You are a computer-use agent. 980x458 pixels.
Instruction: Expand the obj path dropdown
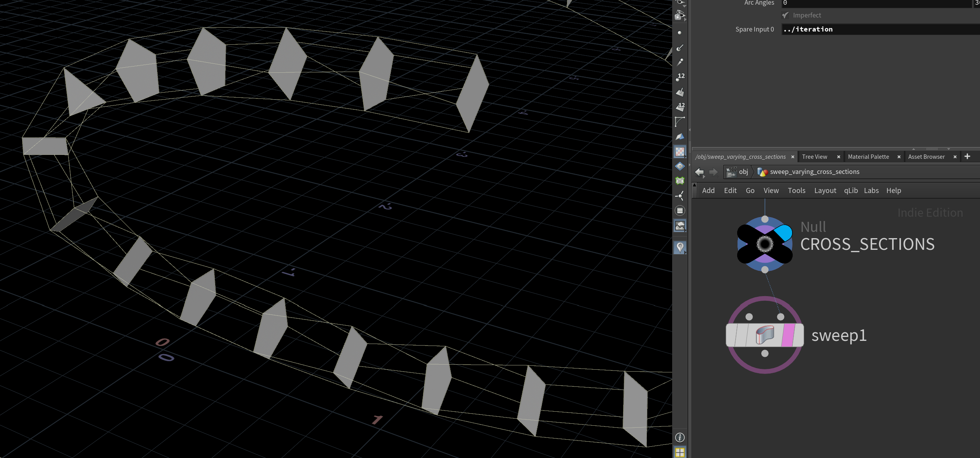coord(743,172)
